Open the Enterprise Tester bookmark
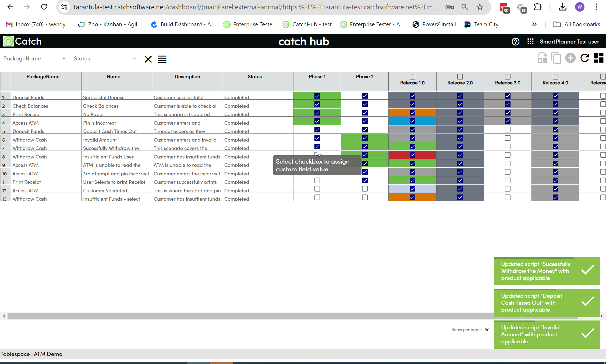This screenshot has width=606, height=364. pyautogui.click(x=249, y=24)
